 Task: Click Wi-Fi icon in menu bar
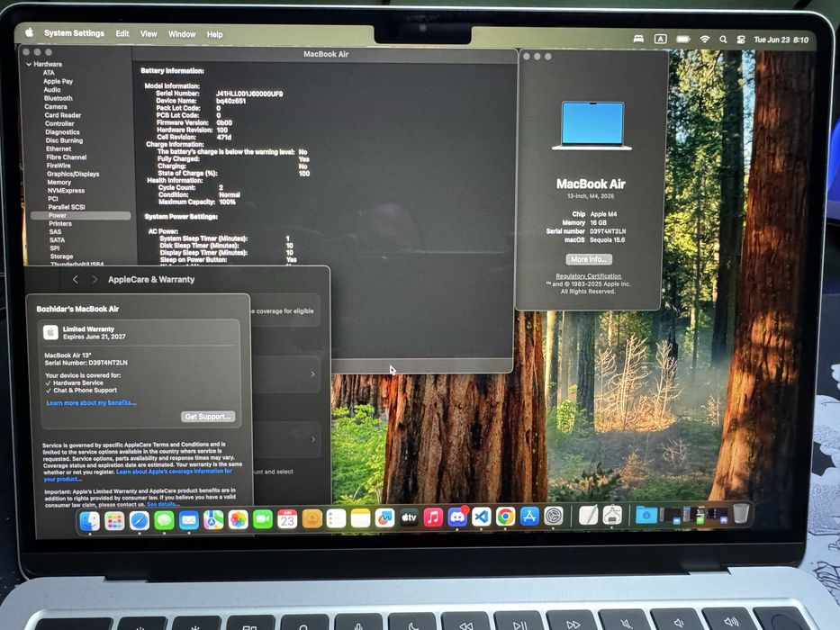[705, 39]
